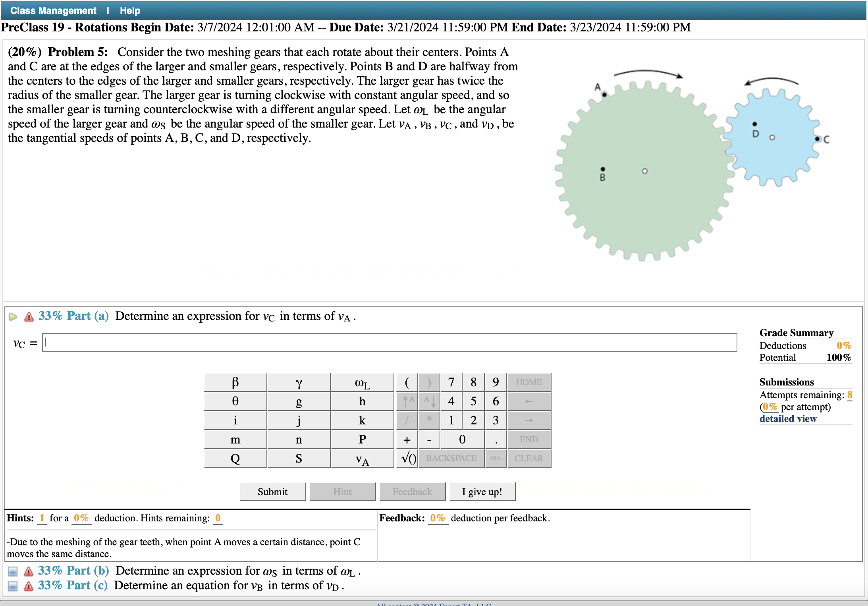Click the BACKSPACE key on the equation palette

coord(451,459)
